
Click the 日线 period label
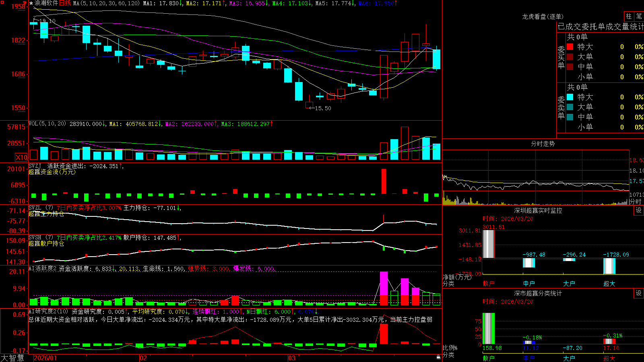pos(65,3)
